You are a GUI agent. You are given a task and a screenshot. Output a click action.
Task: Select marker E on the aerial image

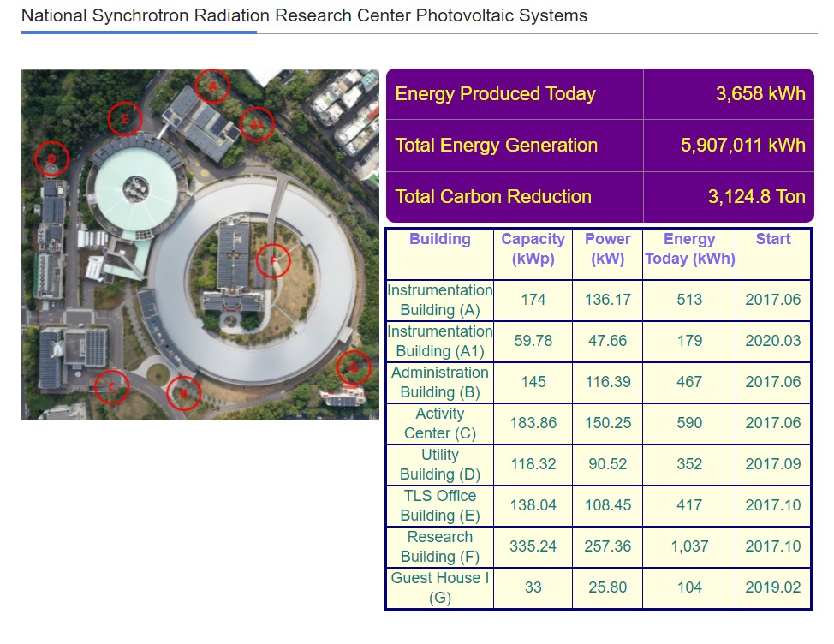coord(125,119)
